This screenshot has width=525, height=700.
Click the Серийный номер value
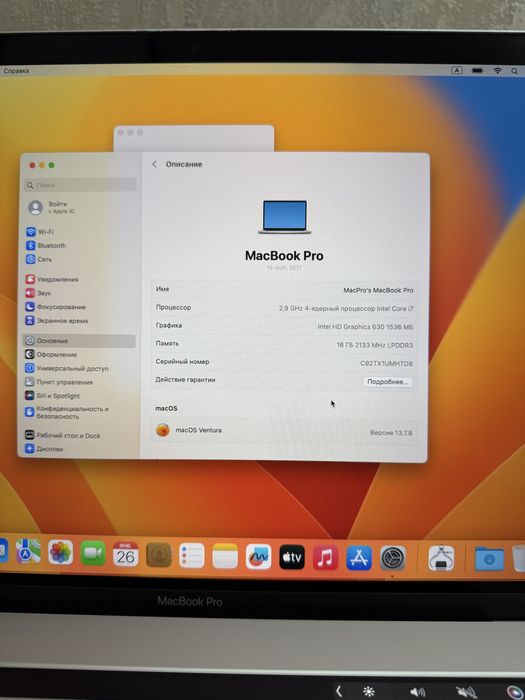pyautogui.click(x=387, y=363)
